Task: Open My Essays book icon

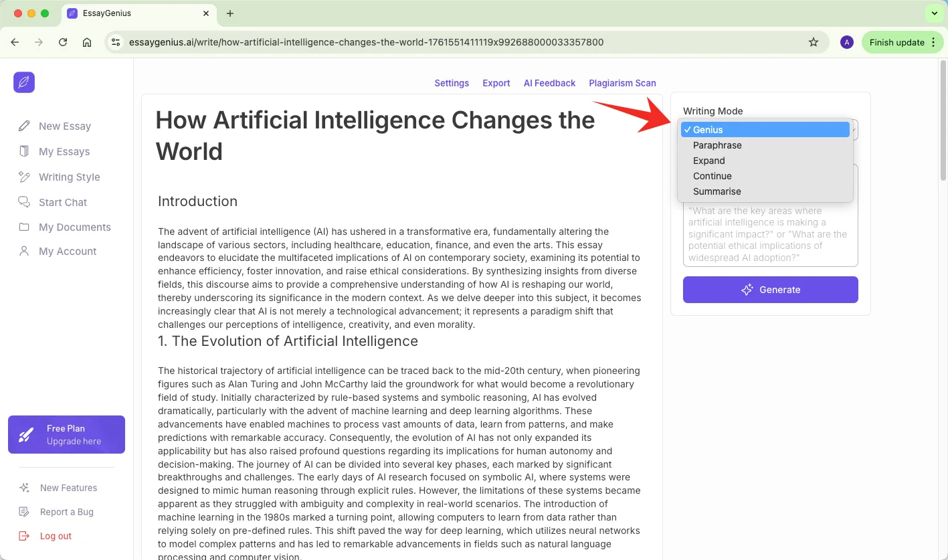Action: coord(25,151)
